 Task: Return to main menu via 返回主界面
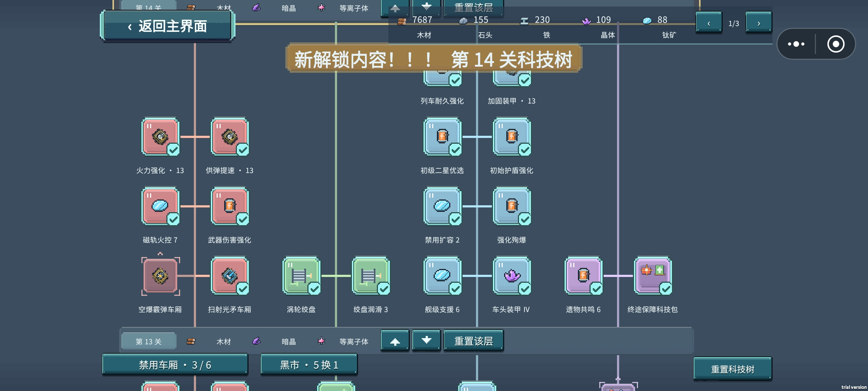pyautogui.click(x=167, y=26)
